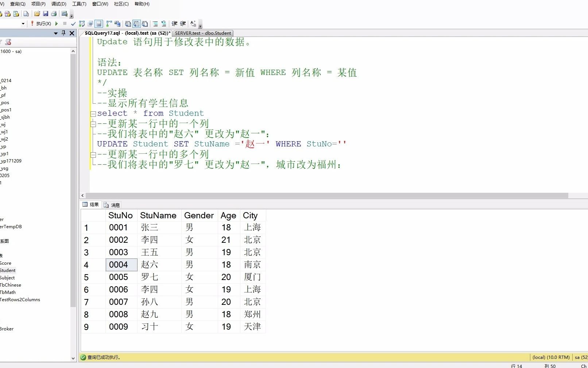Viewport: 588px width, 368px height.
Task: Start debugging with the green play arrow
Action: tap(57, 24)
